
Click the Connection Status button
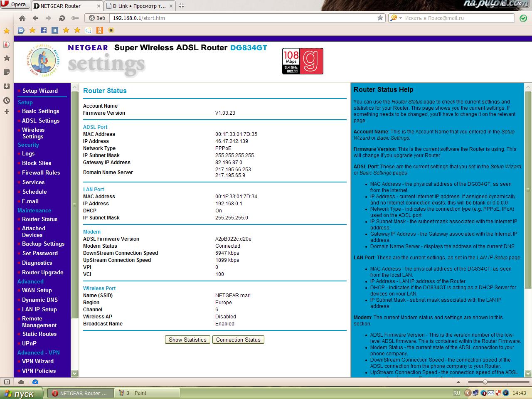pos(238,340)
